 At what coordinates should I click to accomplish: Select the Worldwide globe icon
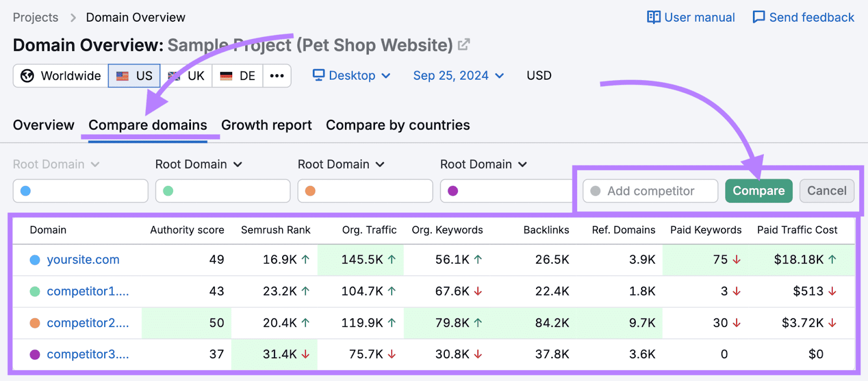[27, 76]
